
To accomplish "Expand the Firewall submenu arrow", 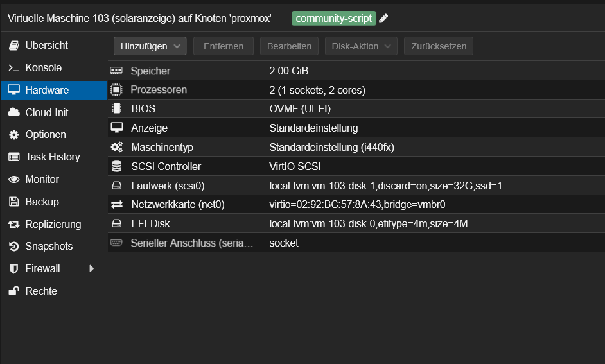I will (x=91, y=268).
